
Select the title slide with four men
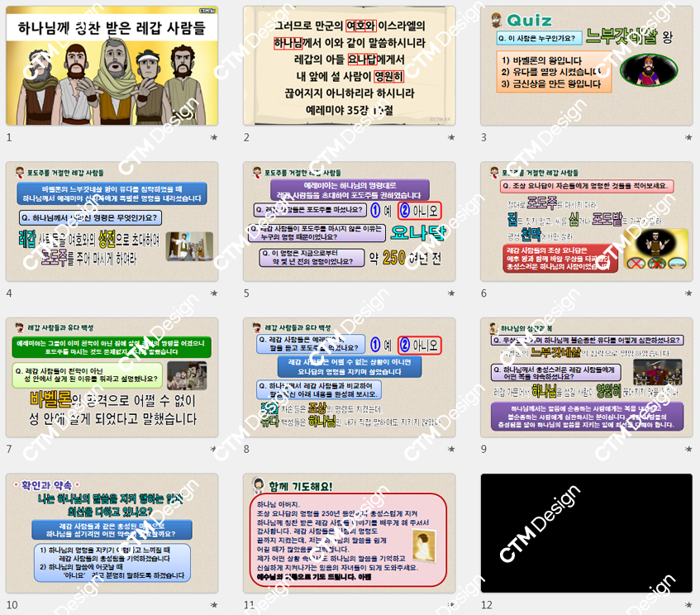112,66
